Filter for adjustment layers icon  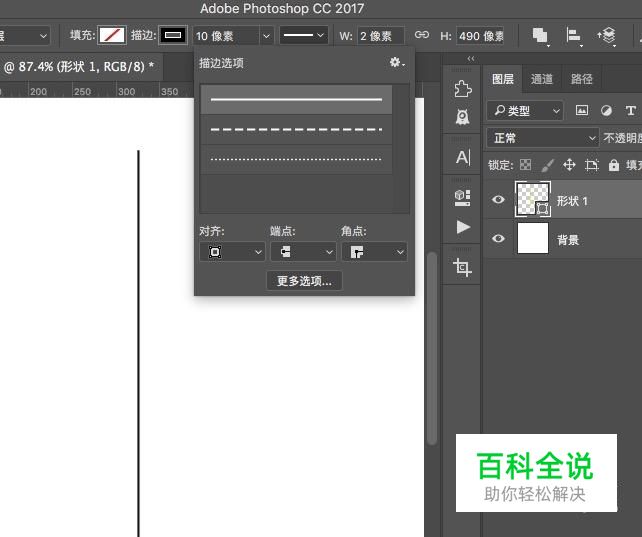pyautogui.click(x=606, y=111)
